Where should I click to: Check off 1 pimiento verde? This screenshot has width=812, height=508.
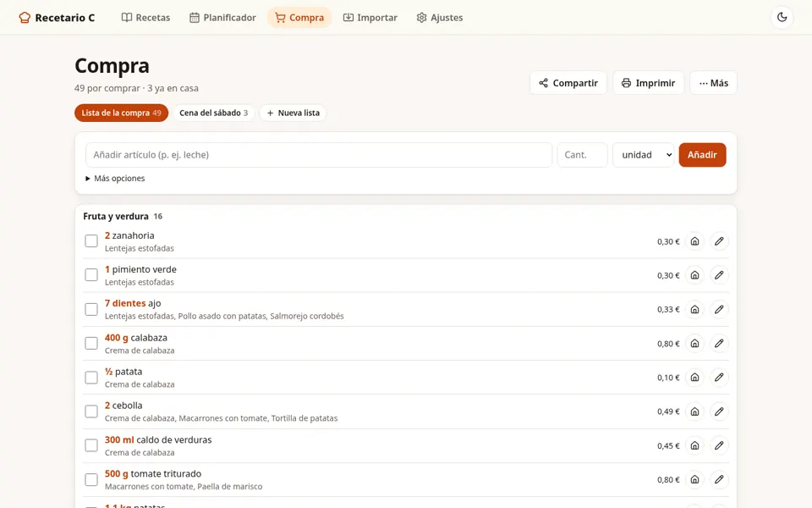[x=91, y=275]
